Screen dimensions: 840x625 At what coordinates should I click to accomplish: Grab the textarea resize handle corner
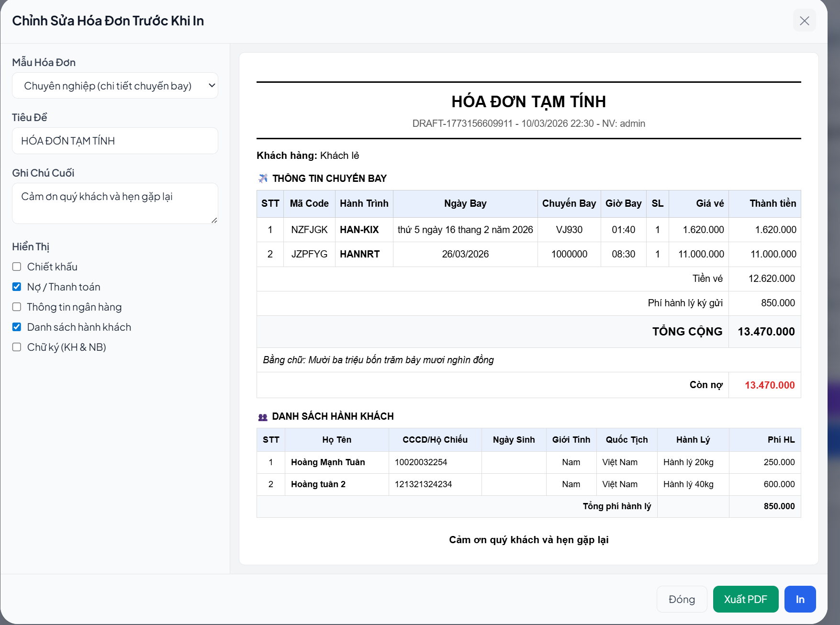[214, 220]
